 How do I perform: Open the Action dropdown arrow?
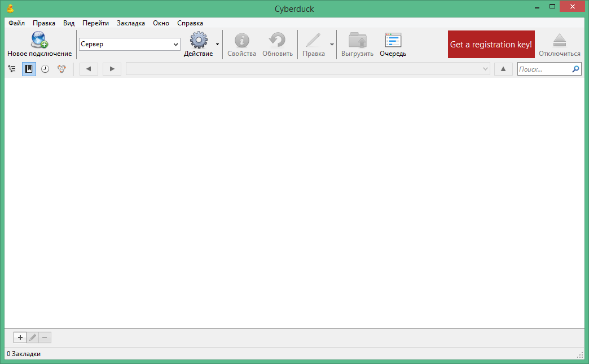[218, 44]
